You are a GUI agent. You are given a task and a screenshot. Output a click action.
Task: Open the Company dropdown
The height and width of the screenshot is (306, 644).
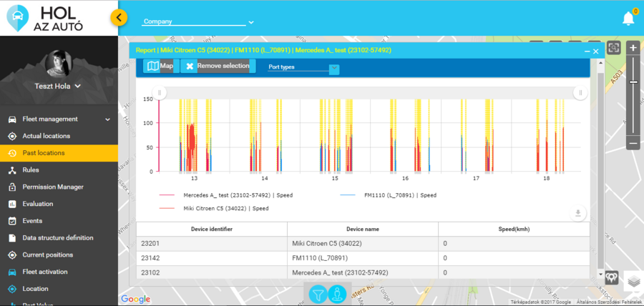198,22
